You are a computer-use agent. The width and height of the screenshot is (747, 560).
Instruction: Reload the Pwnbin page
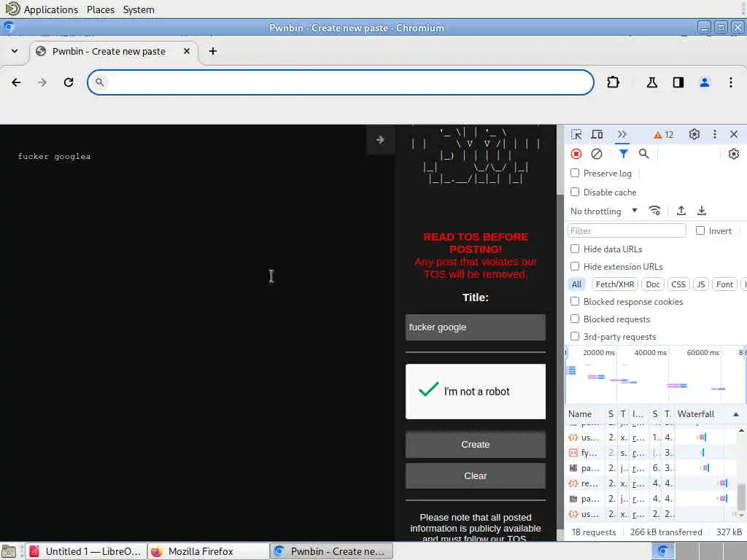click(x=69, y=82)
